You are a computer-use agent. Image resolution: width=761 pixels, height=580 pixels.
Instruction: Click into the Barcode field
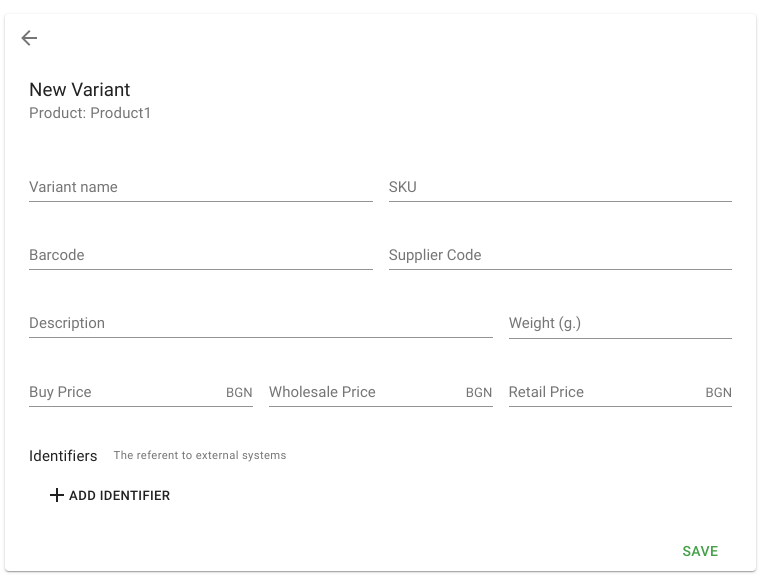pyautogui.click(x=200, y=255)
